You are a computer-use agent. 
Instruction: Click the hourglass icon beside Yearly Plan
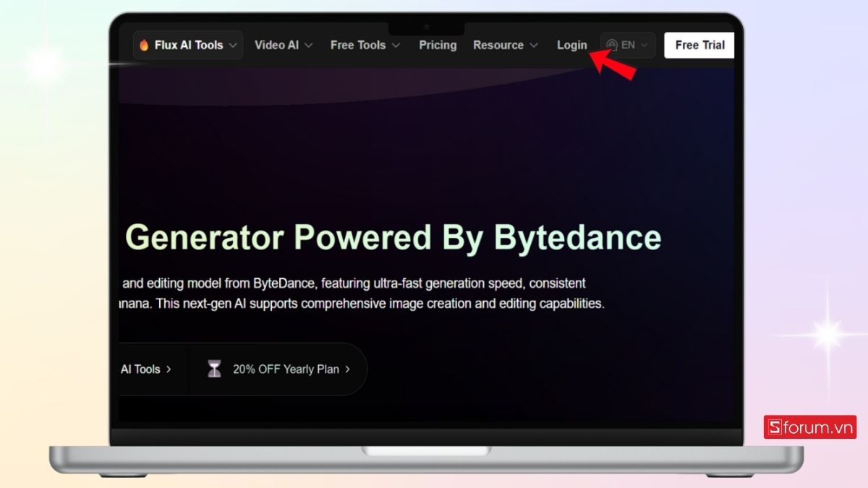pos(214,369)
